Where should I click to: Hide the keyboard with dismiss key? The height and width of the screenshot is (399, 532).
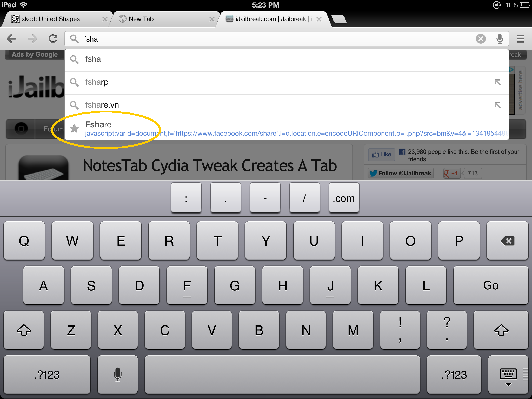click(x=508, y=375)
